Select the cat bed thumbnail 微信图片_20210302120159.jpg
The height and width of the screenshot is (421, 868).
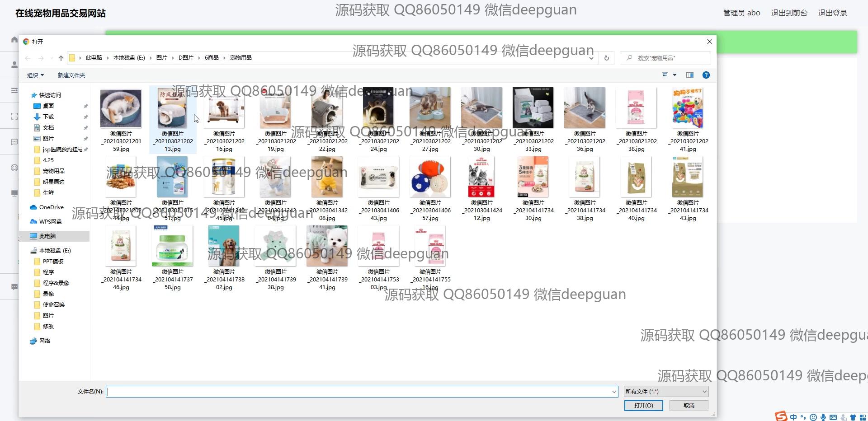(x=121, y=109)
